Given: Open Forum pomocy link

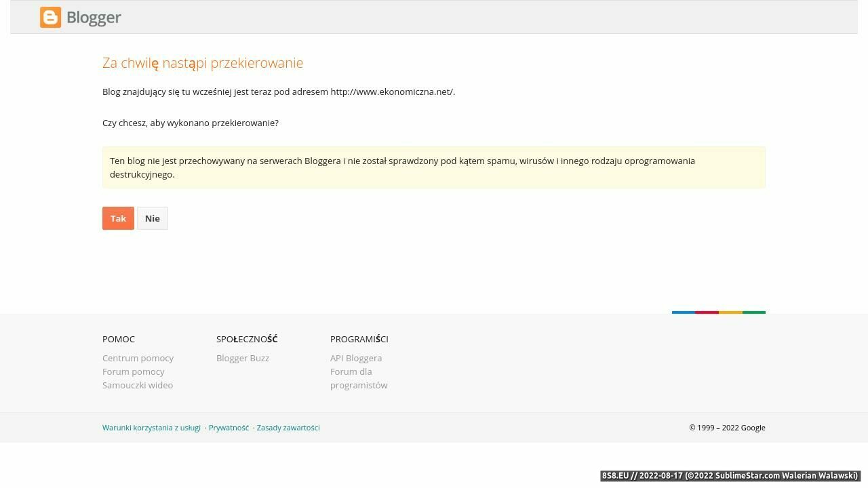Looking at the screenshot, I should tap(134, 371).
